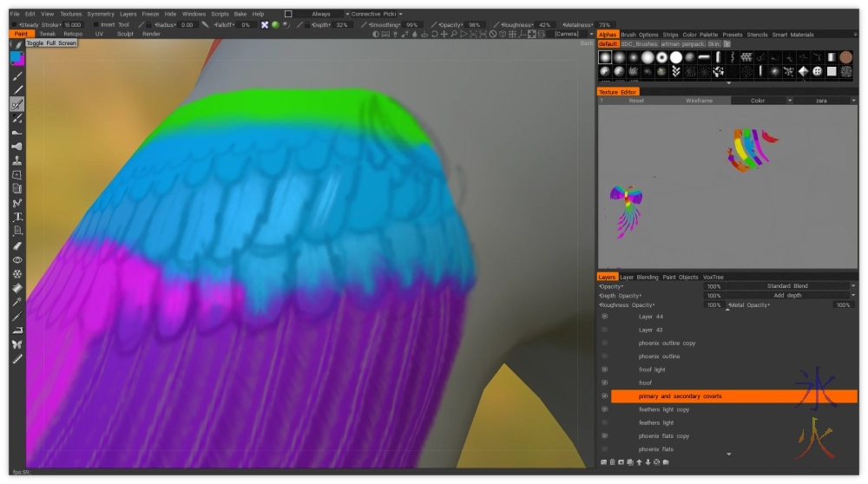Click the green sphere icon in top toolbar
The width and height of the screenshot is (868, 484).
click(x=274, y=25)
